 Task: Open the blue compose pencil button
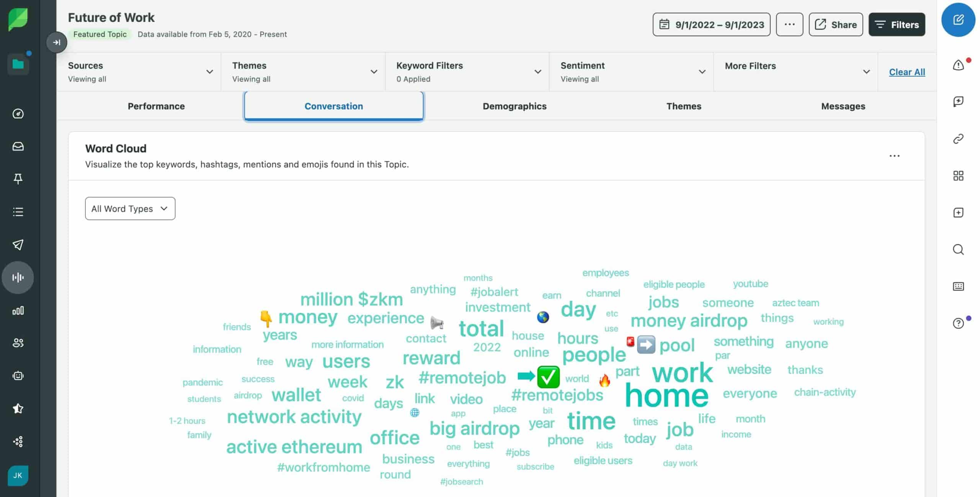(959, 19)
